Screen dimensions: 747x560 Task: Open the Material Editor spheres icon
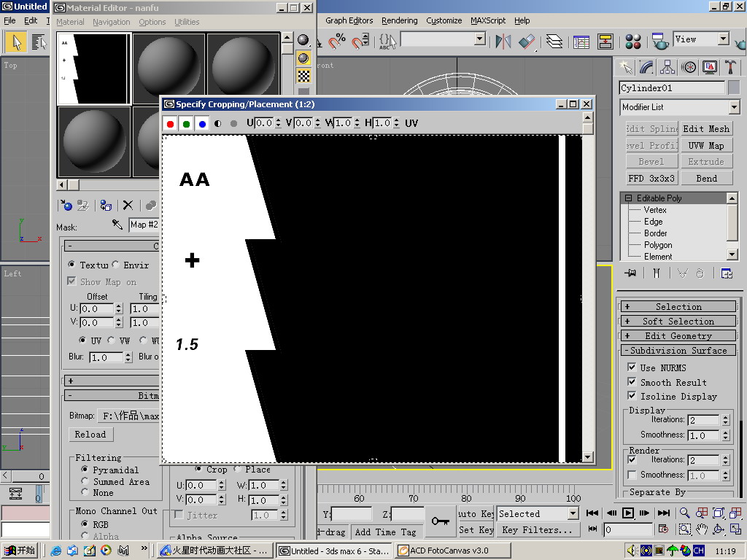pyautogui.click(x=633, y=42)
